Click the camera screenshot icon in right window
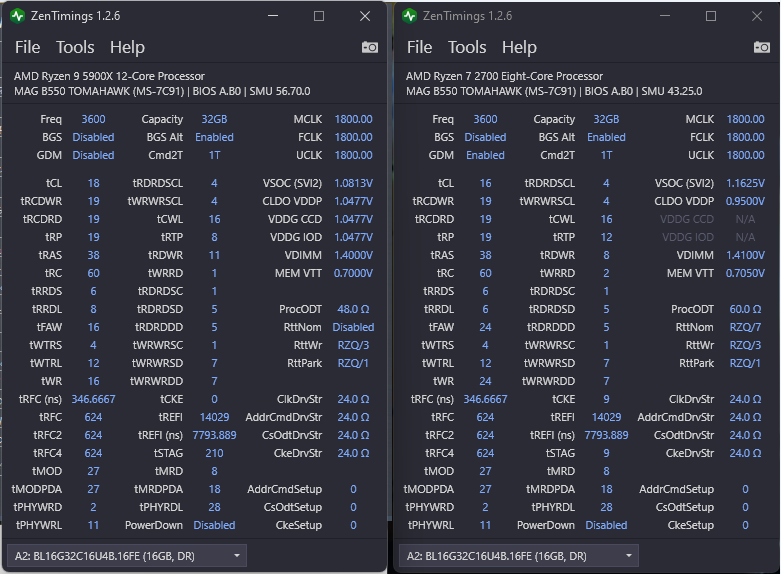Viewport: 781px width, 574px height. [x=762, y=47]
